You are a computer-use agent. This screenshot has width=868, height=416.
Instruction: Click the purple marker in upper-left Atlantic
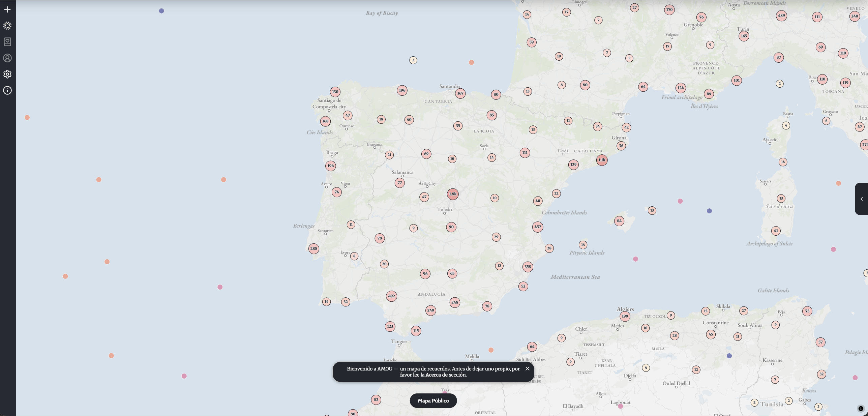tap(161, 11)
